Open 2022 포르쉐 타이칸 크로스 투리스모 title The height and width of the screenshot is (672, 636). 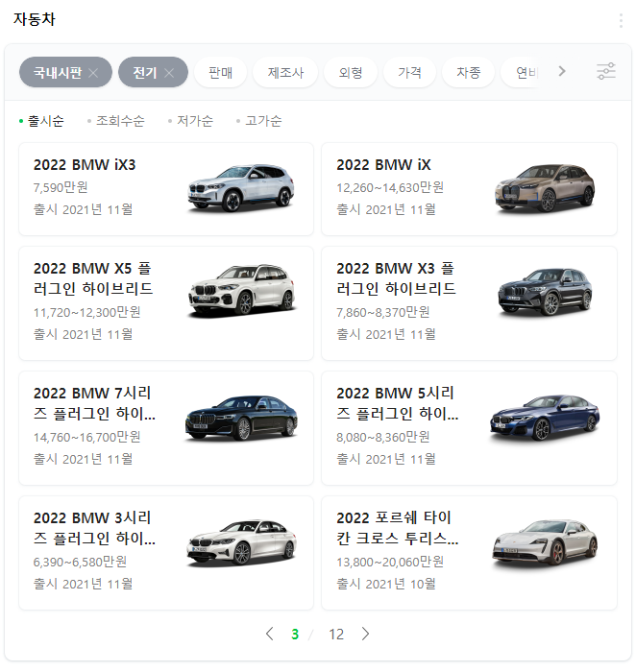[x=398, y=528]
